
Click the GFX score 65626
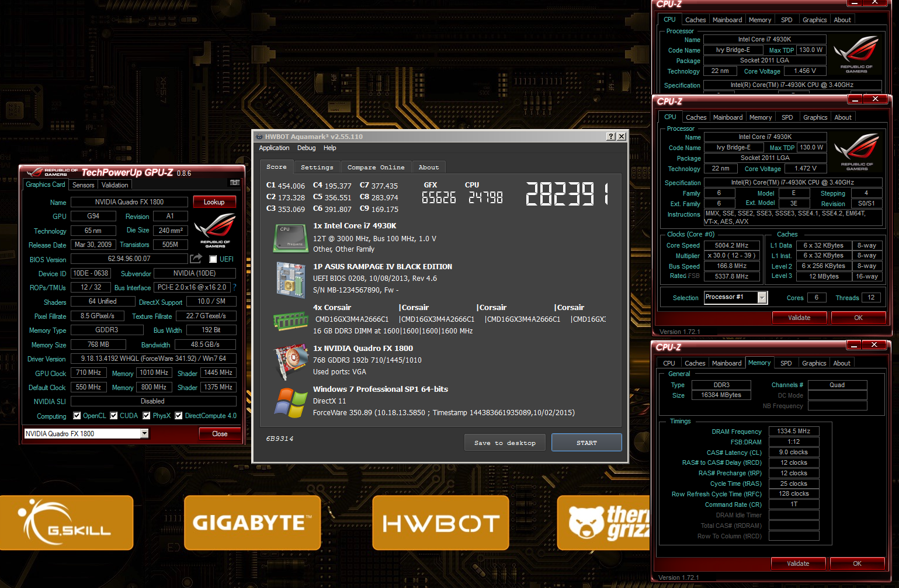coord(439,198)
